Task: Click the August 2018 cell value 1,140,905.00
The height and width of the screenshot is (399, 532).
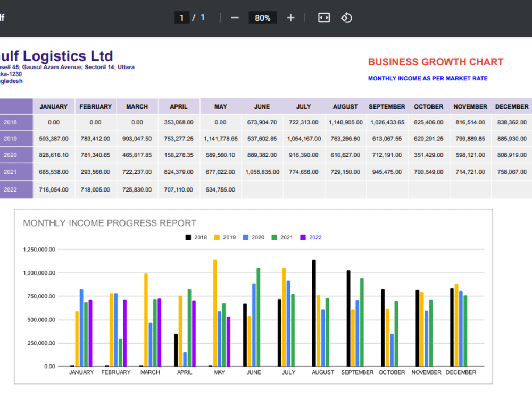Action: [345, 122]
